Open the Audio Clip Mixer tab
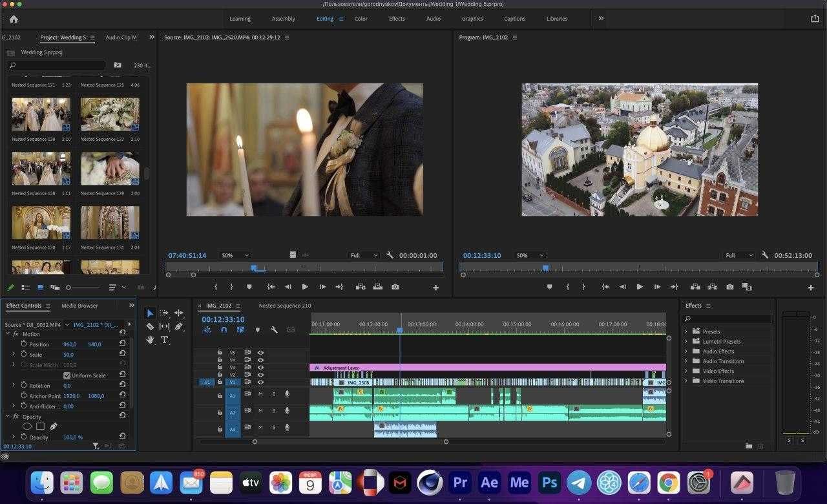The height and width of the screenshot is (504, 827). [x=121, y=37]
